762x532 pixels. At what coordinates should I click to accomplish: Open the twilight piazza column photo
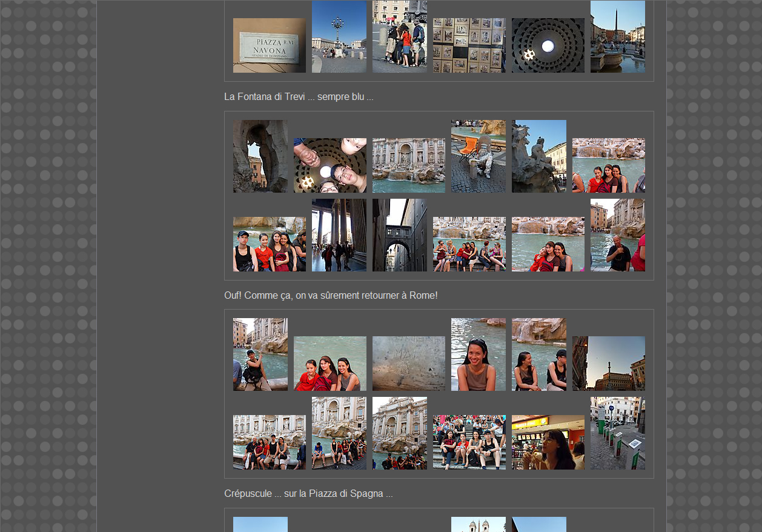coord(608,364)
